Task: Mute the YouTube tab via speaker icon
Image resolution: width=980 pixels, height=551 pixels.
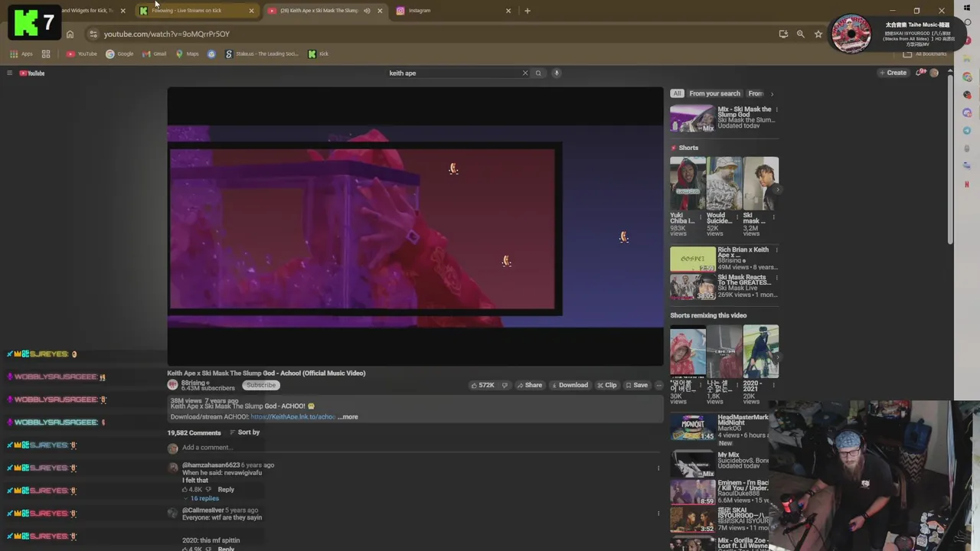Action: pos(367,11)
